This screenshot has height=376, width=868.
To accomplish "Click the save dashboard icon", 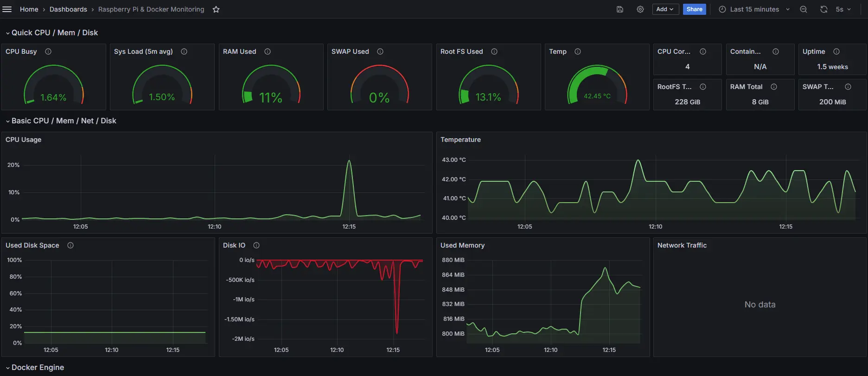I will (620, 9).
